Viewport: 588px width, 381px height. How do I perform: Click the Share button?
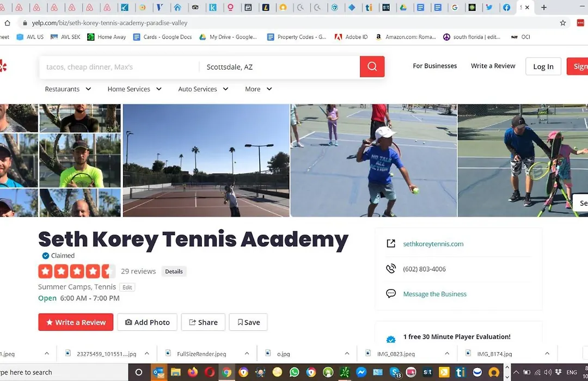point(203,322)
